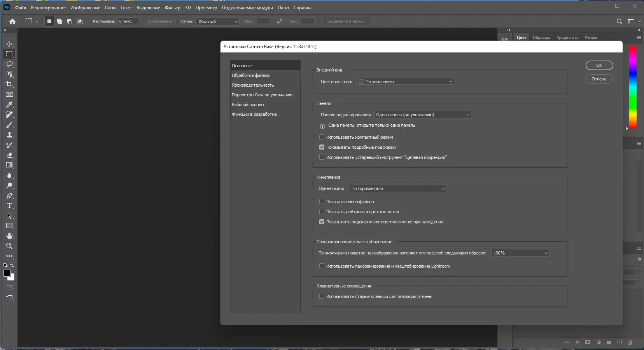Expand the toolbar double-arrow toggle

[5, 30]
